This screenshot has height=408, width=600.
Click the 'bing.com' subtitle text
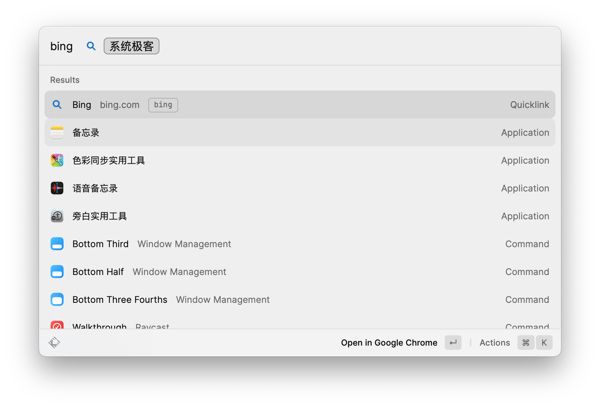click(x=119, y=105)
